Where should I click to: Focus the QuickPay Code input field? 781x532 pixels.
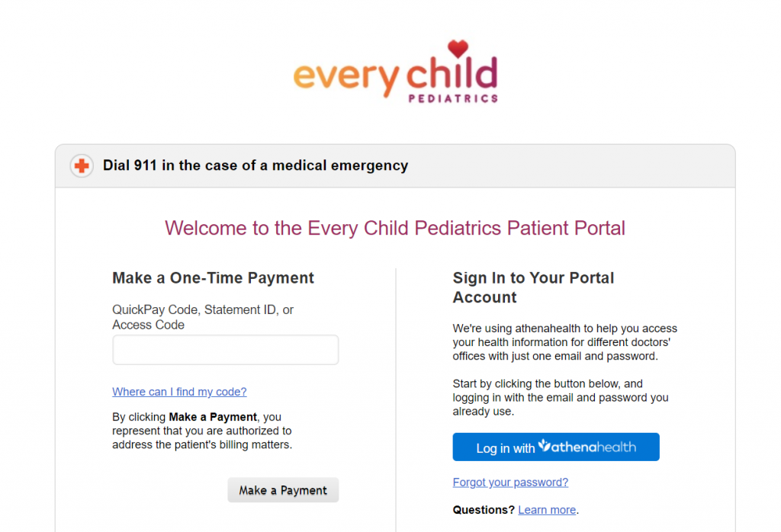(x=225, y=350)
